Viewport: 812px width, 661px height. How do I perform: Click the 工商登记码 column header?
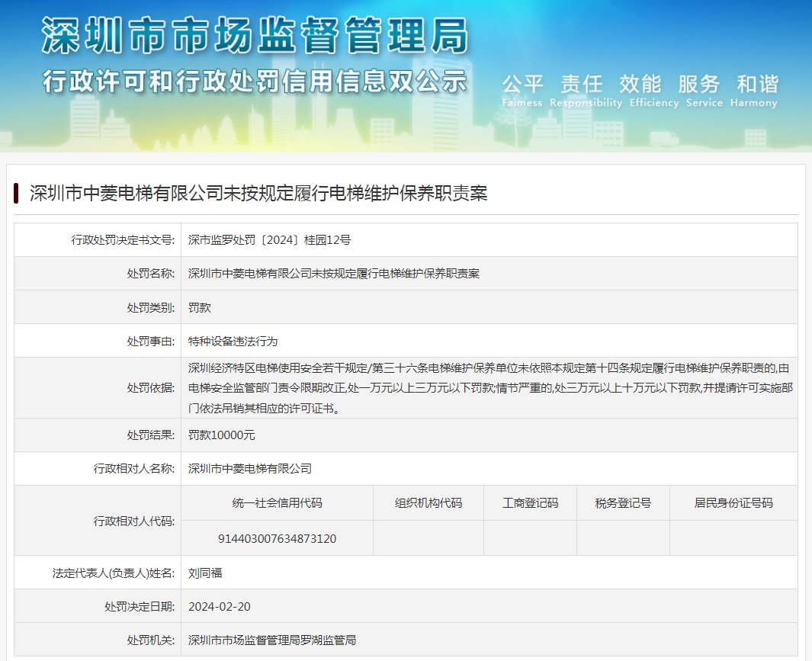pos(530,503)
